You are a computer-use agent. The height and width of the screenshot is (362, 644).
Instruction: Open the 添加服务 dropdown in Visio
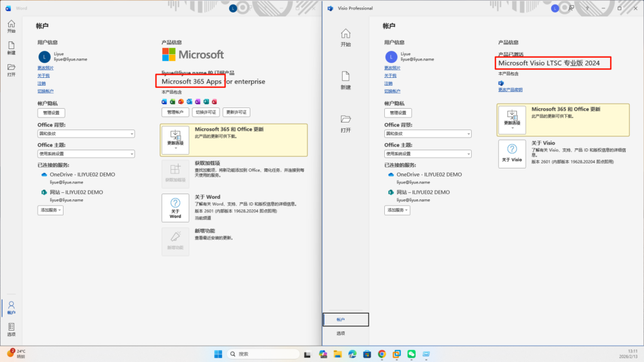(397, 210)
